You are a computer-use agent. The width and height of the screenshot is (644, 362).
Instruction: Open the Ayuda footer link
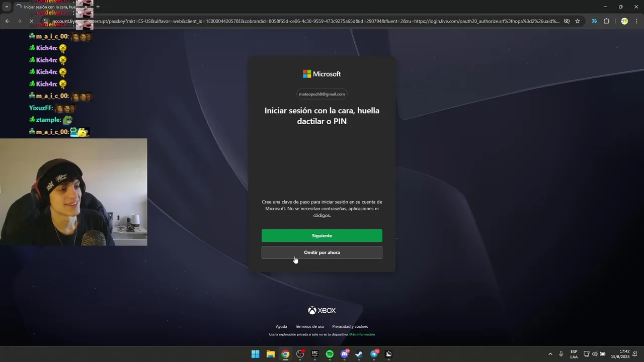281,326
